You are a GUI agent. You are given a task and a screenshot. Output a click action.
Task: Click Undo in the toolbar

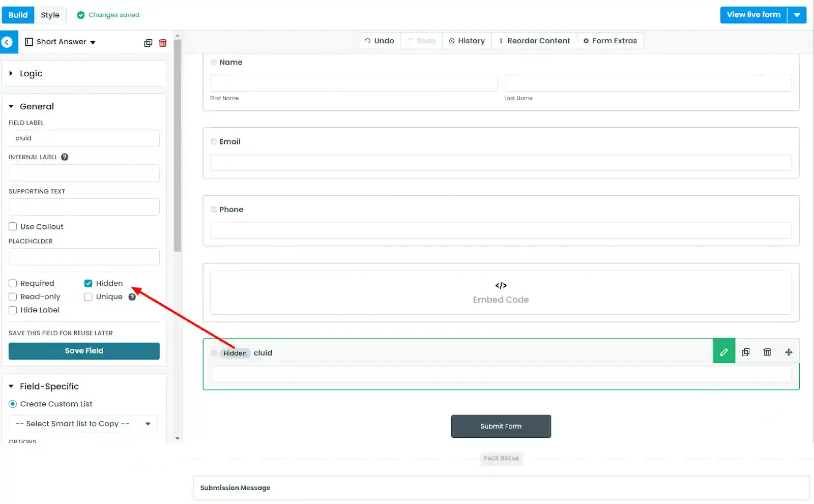click(x=380, y=41)
